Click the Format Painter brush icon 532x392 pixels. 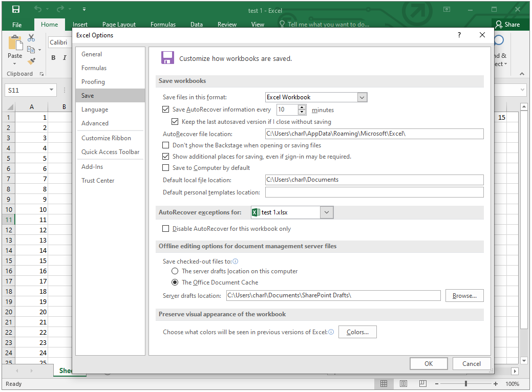(31, 61)
